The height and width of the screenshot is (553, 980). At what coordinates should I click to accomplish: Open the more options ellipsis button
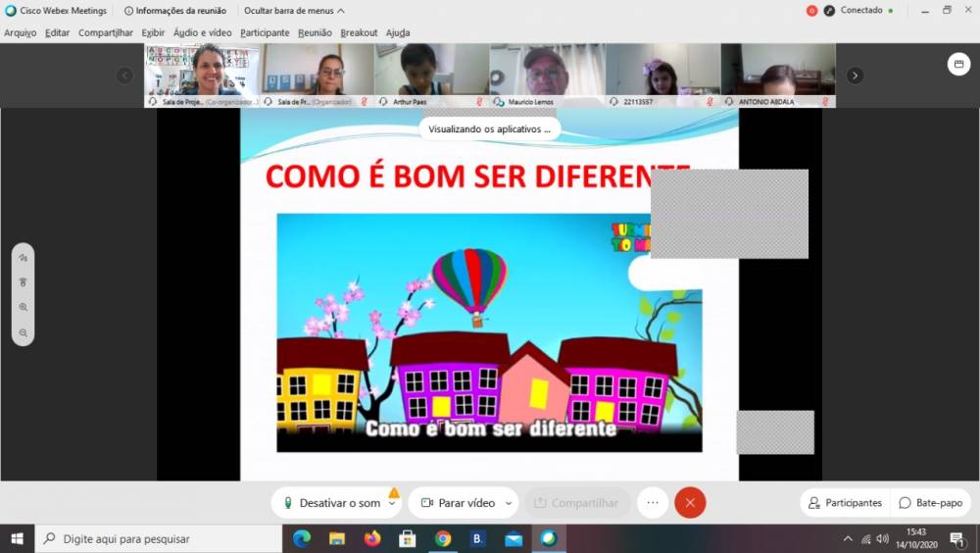click(653, 503)
